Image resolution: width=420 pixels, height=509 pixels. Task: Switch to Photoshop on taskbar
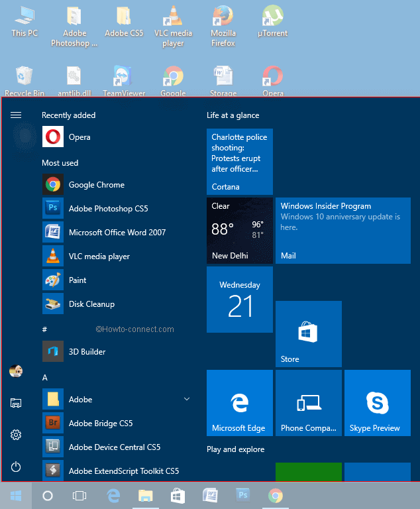click(x=242, y=496)
